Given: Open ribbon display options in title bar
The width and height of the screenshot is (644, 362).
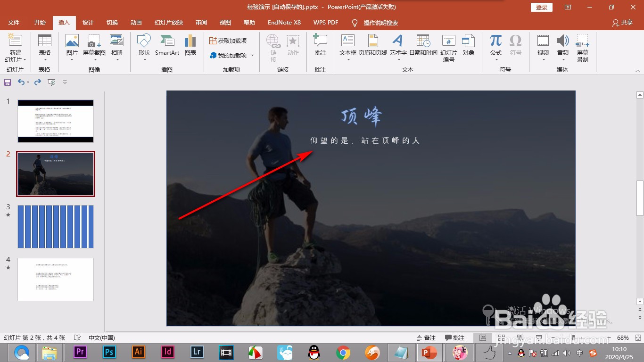Looking at the screenshot, I should coord(568,7).
